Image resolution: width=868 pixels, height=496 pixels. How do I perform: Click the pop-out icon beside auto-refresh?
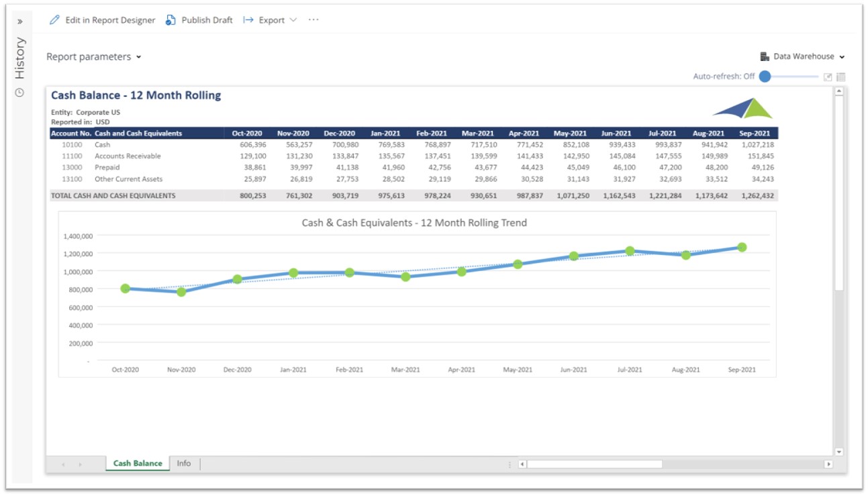click(828, 77)
